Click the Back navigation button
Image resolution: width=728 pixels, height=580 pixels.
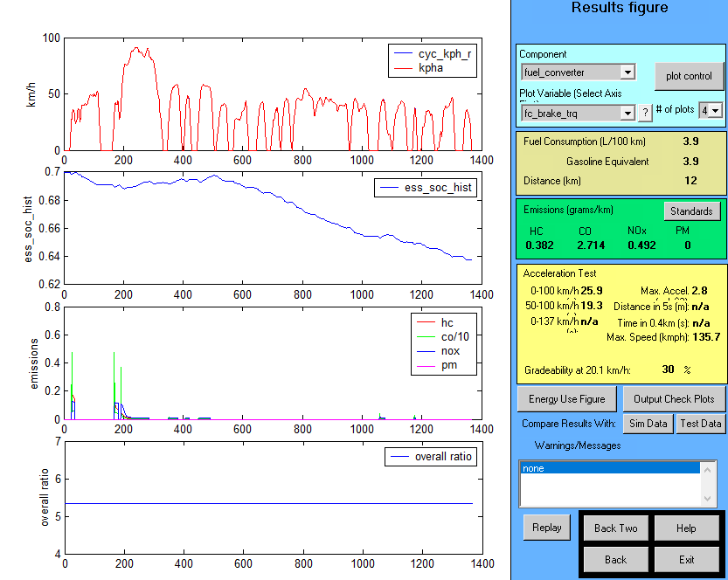[616, 559]
